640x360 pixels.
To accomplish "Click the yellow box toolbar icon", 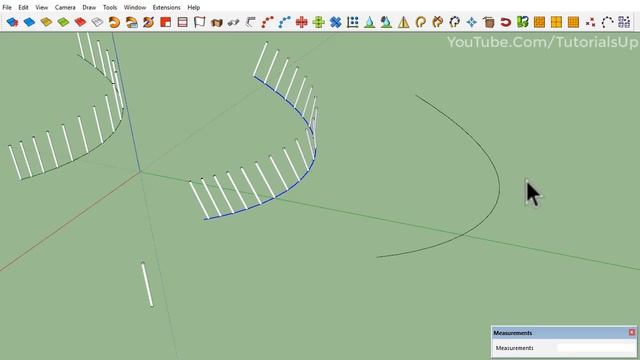I will 46,22.
